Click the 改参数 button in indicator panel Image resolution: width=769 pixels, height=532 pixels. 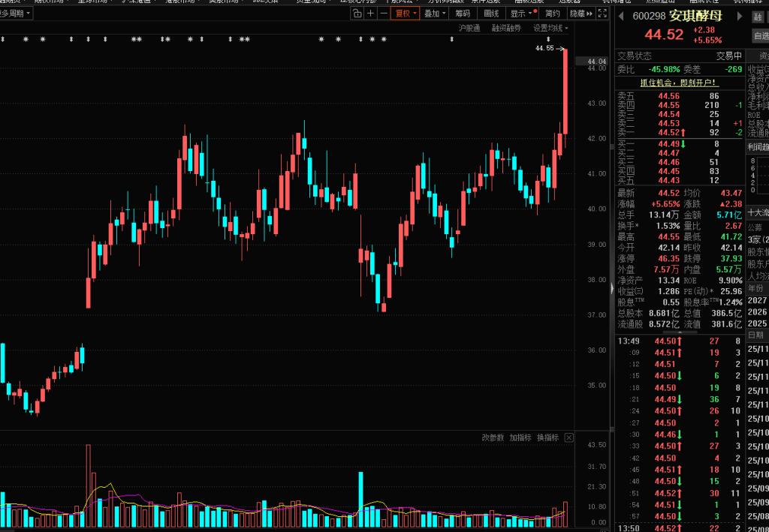tap(493, 437)
